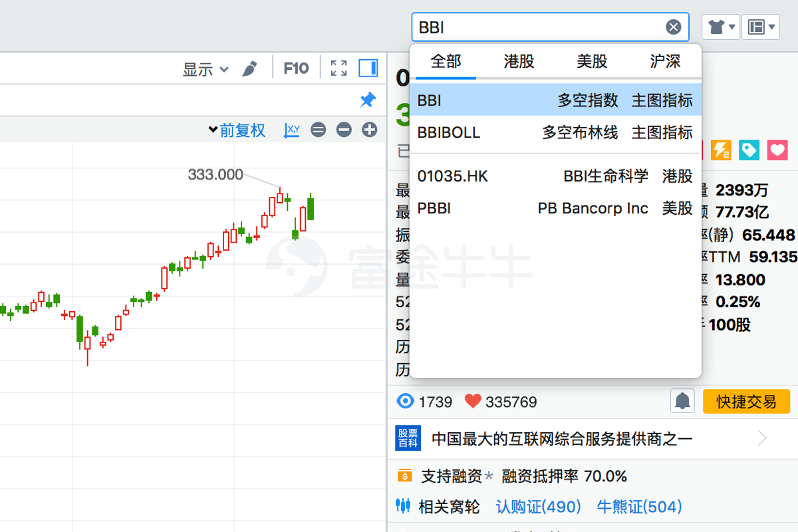
Task: Click the 13.800 ratio value
Action: coord(740,279)
